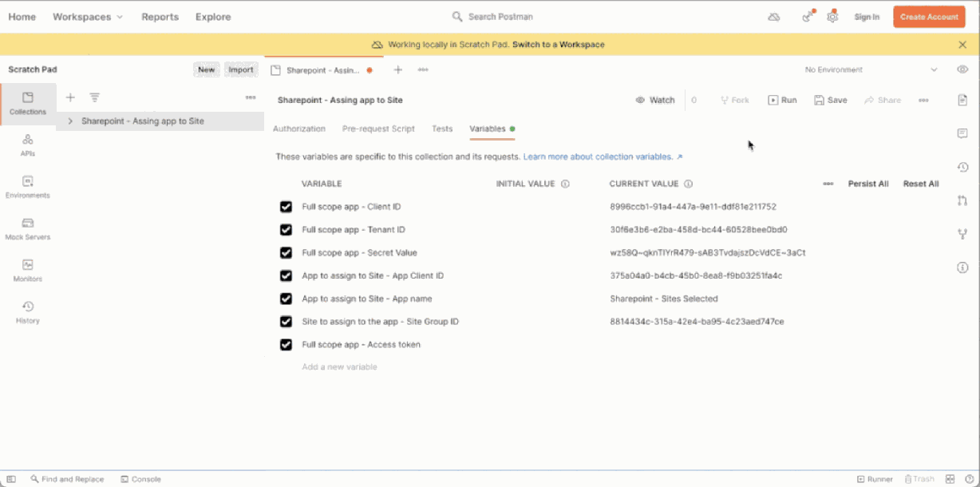Uncheck App to assign to Site - App Client ID
Screen dimensions: 980x487
(x=286, y=276)
